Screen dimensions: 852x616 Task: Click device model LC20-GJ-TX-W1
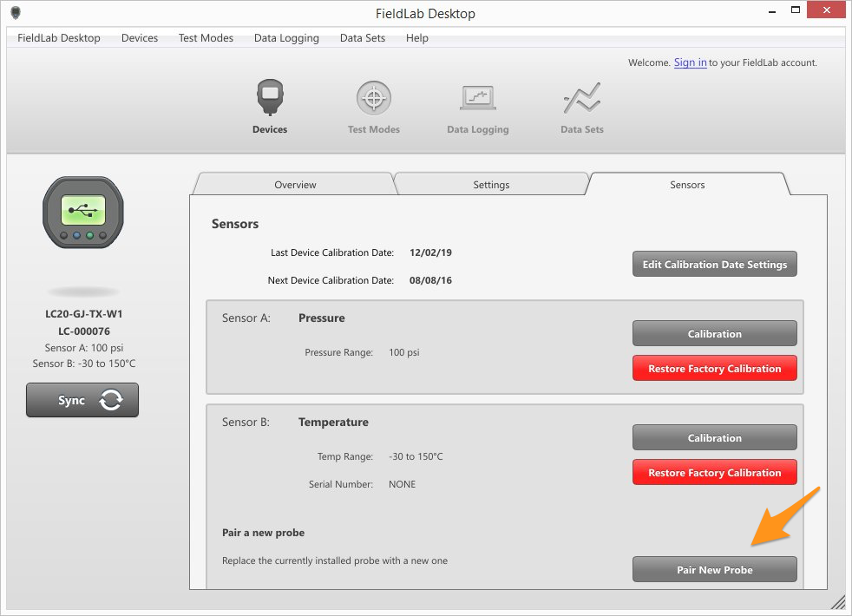pyautogui.click(x=83, y=314)
